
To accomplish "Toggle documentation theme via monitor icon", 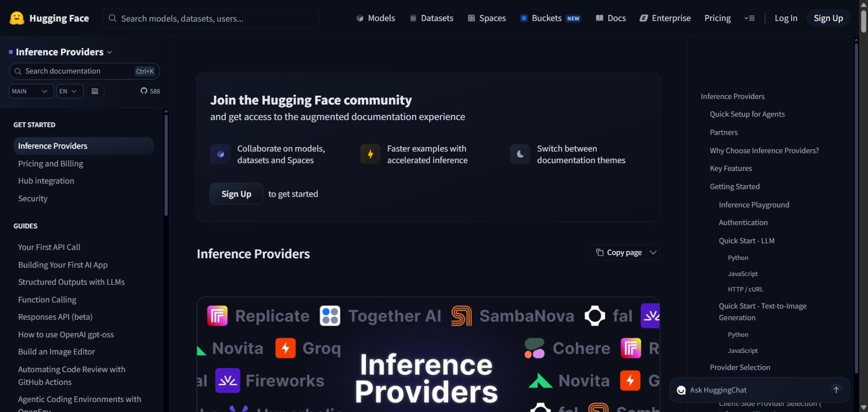I will click(95, 91).
